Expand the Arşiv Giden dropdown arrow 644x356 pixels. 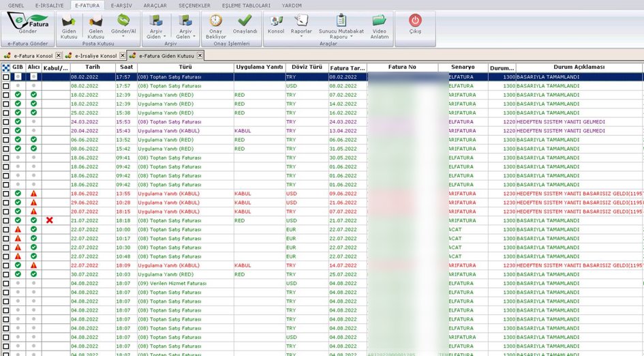point(165,37)
